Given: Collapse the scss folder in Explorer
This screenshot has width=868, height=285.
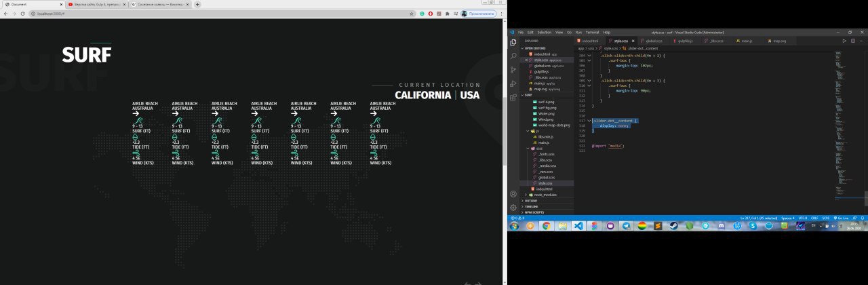Looking at the screenshot, I should 528,148.
